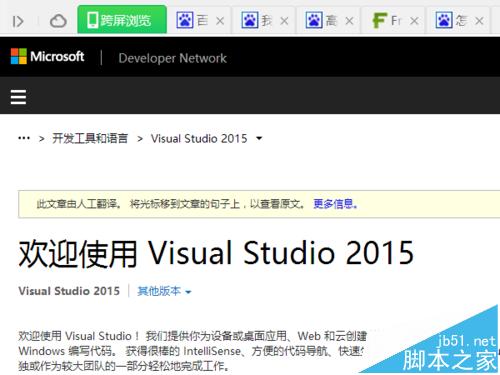
Task: Expand Visual Studio 2015 breadcrumb dropdown arrow
Action: (x=259, y=138)
